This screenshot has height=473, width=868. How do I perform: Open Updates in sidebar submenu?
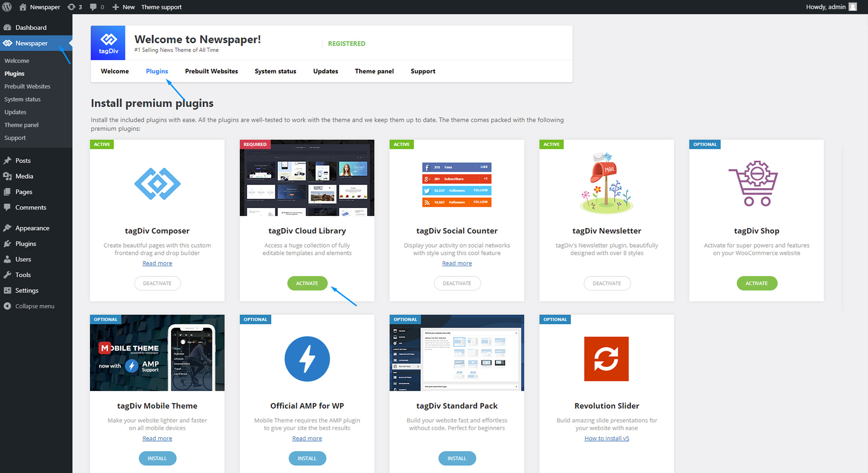(15, 112)
